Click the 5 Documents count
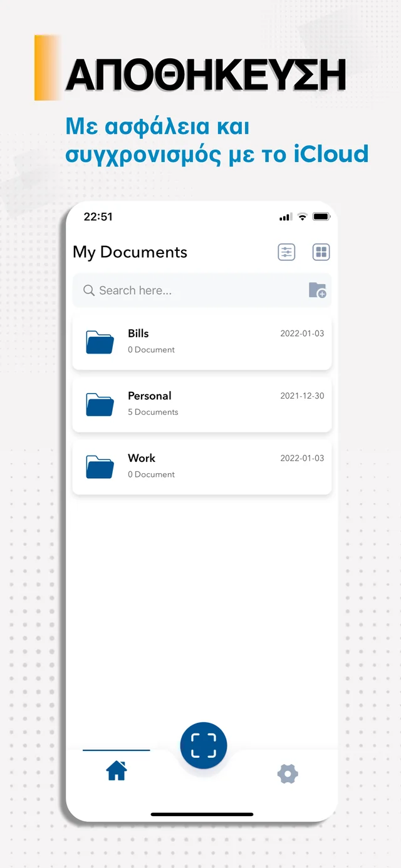The height and width of the screenshot is (868, 401). pos(153,412)
